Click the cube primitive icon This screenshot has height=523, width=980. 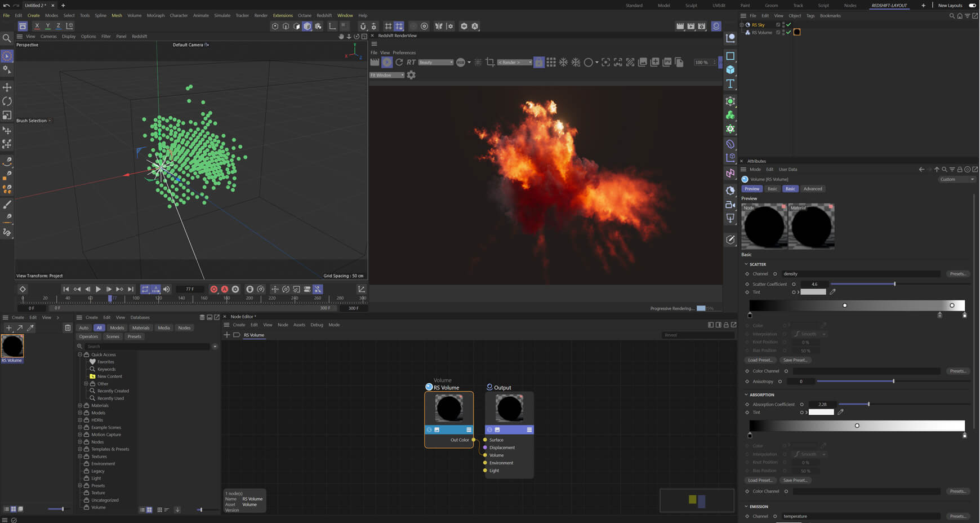click(730, 70)
